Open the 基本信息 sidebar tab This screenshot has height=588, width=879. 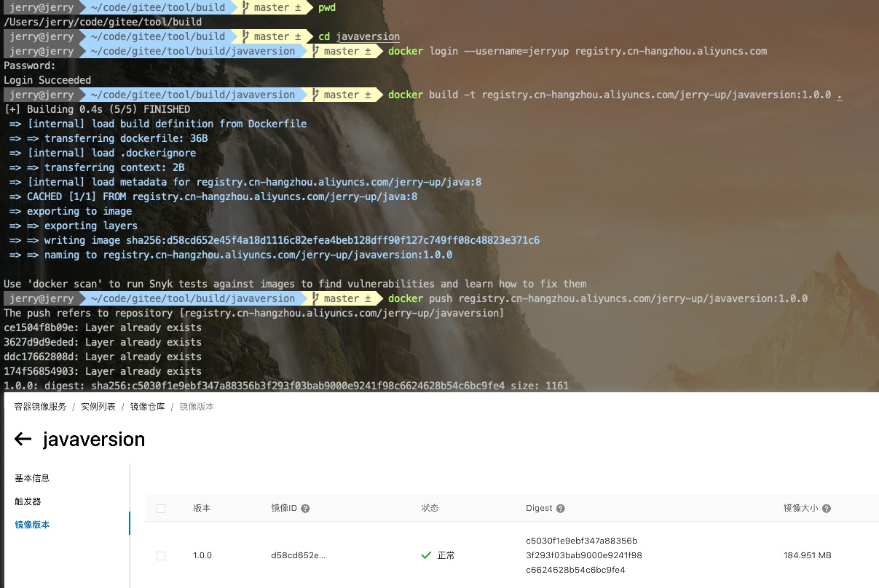pos(32,478)
